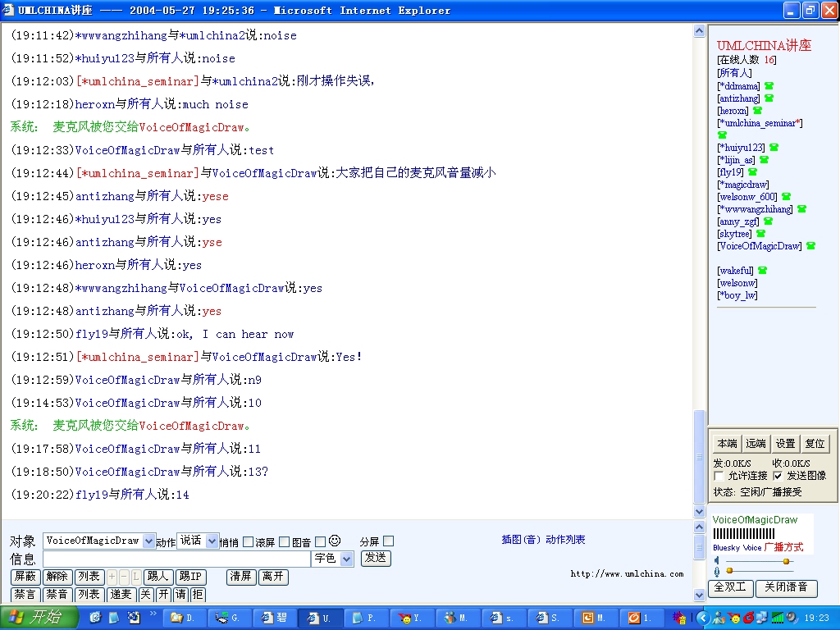Select user boy_lw in the user list
This screenshot has width=840, height=630.
click(737, 295)
